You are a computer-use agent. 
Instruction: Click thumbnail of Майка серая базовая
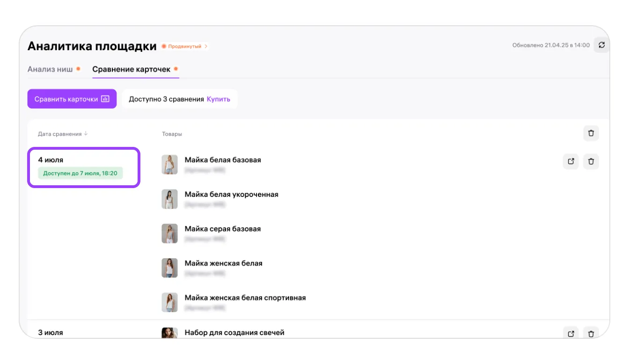pyautogui.click(x=169, y=233)
